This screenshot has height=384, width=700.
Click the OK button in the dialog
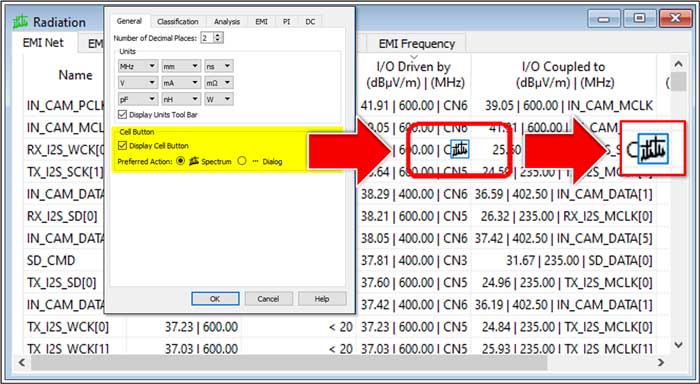pos(215,299)
